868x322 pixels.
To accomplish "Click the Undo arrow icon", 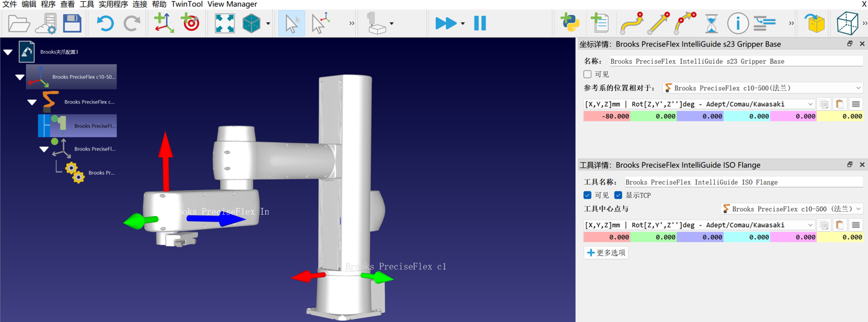I will point(105,24).
